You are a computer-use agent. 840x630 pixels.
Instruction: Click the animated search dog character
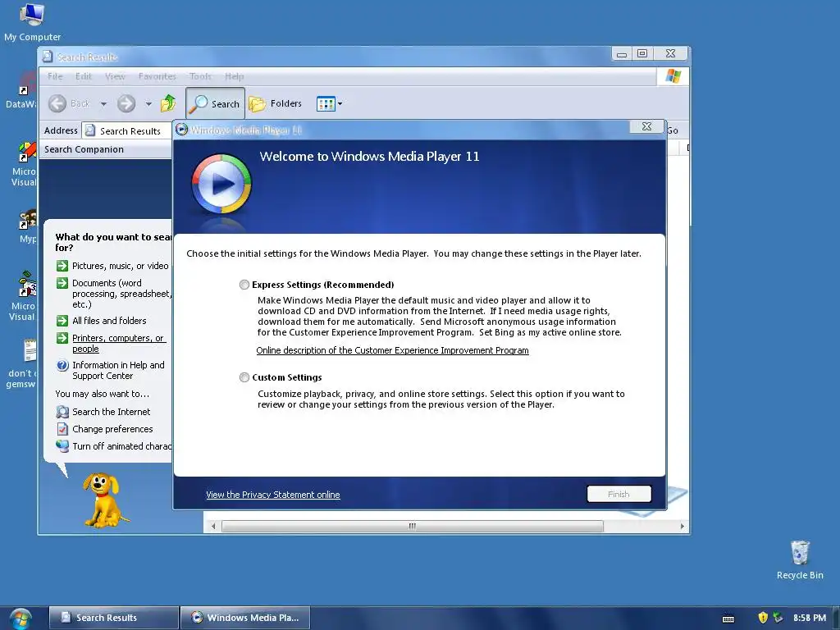[104, 500]
